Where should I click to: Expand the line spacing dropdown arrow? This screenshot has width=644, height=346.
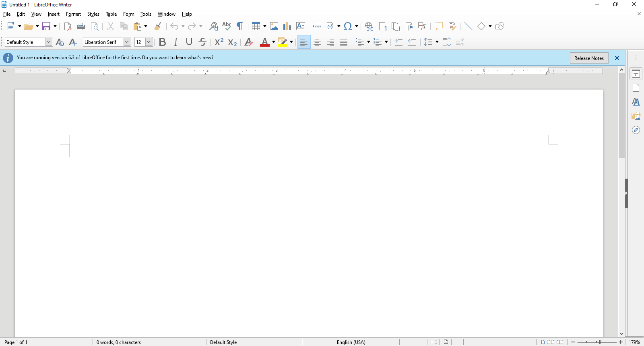(437, 42)
